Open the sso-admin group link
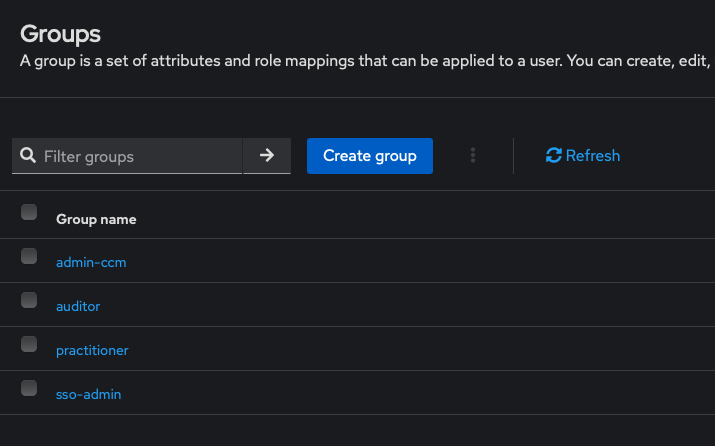 pyautogui.click(x=88, y=394)
